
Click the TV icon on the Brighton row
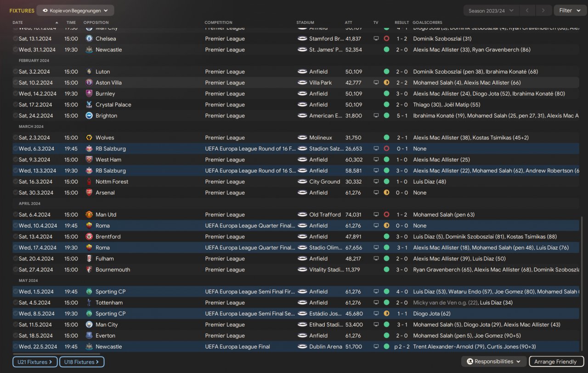(376, 116)
